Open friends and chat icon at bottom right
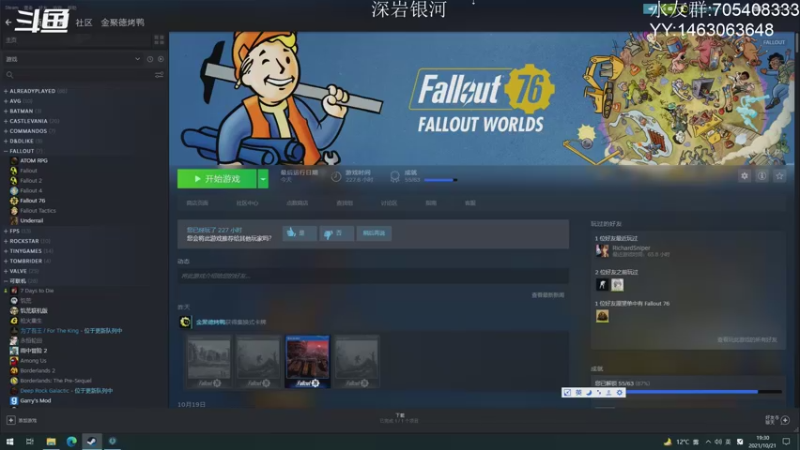The height and width of the screenshot is (450, 800). tap(785, 420)
